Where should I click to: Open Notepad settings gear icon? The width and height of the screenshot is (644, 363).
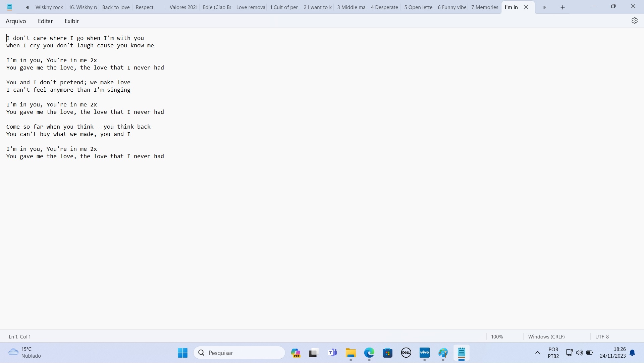pos(634,21)
